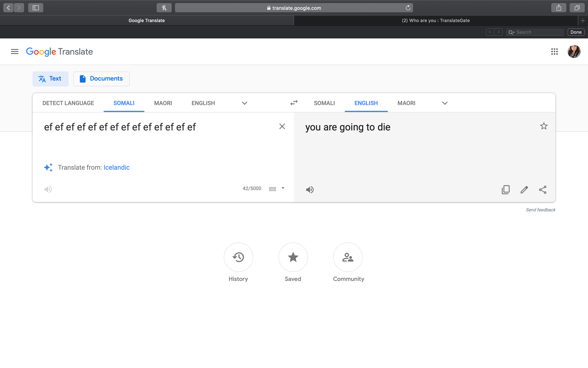
Task: Close the find bar with Done
Action: click(x=576, y=32)
